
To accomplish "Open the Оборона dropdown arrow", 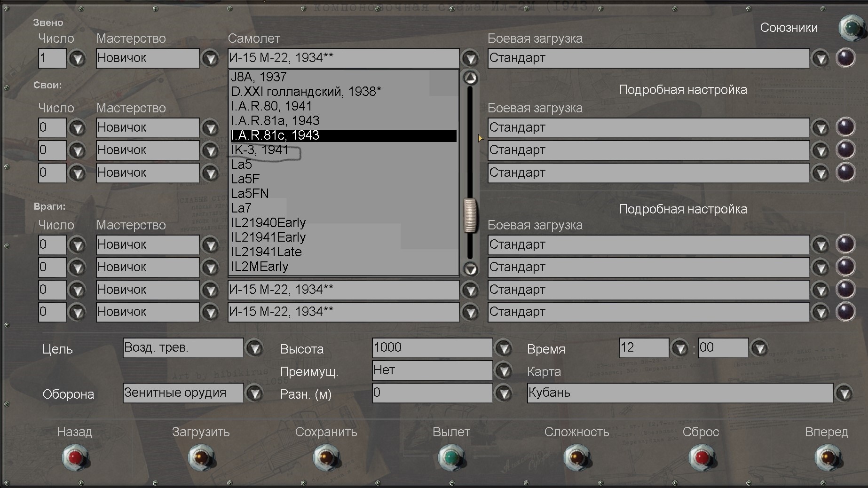I will pyautogui.click(x=254, y=393).
